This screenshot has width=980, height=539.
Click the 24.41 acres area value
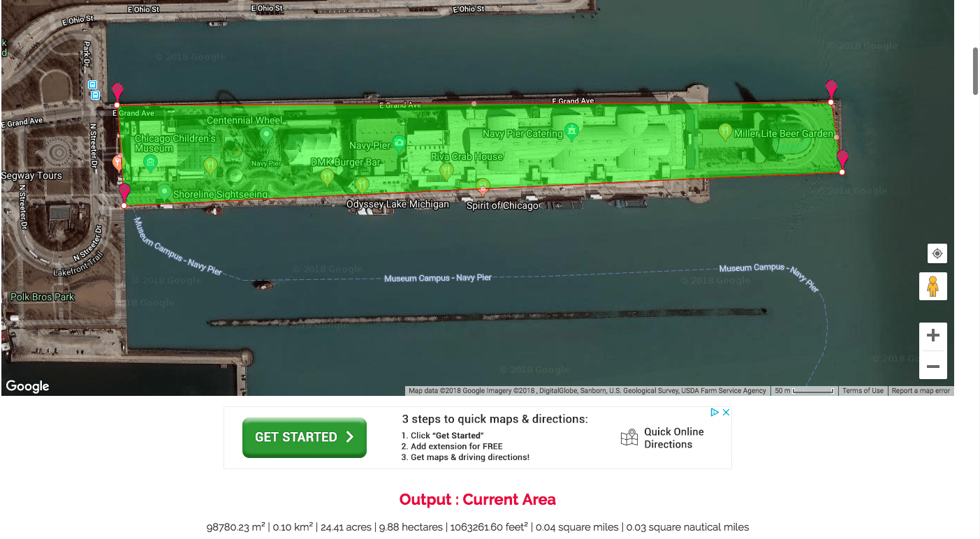coord(346,527)
